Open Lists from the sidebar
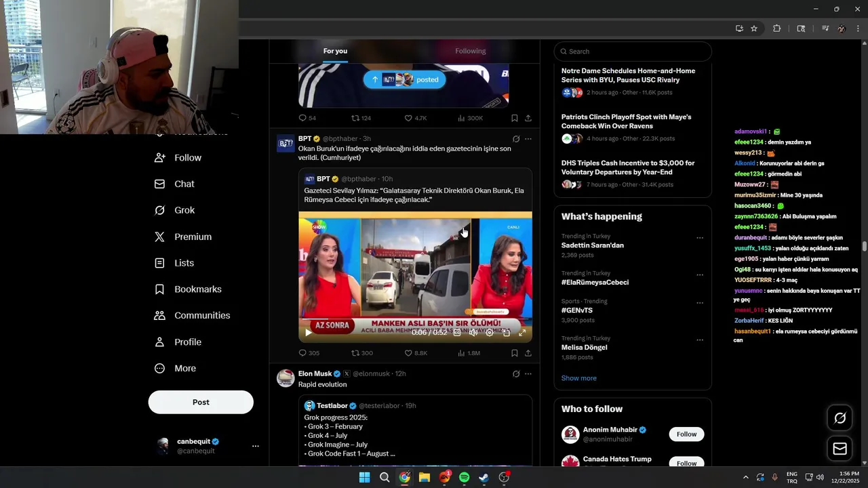 174,263
